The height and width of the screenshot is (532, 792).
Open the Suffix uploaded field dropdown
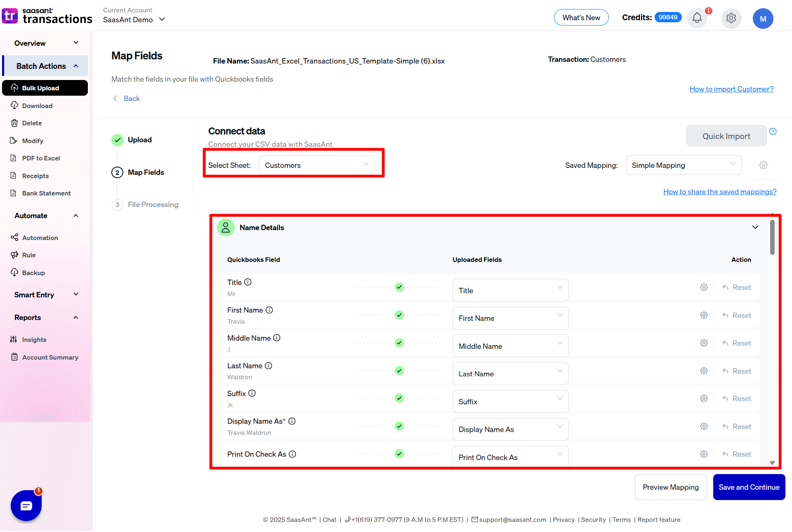point(510,401)
